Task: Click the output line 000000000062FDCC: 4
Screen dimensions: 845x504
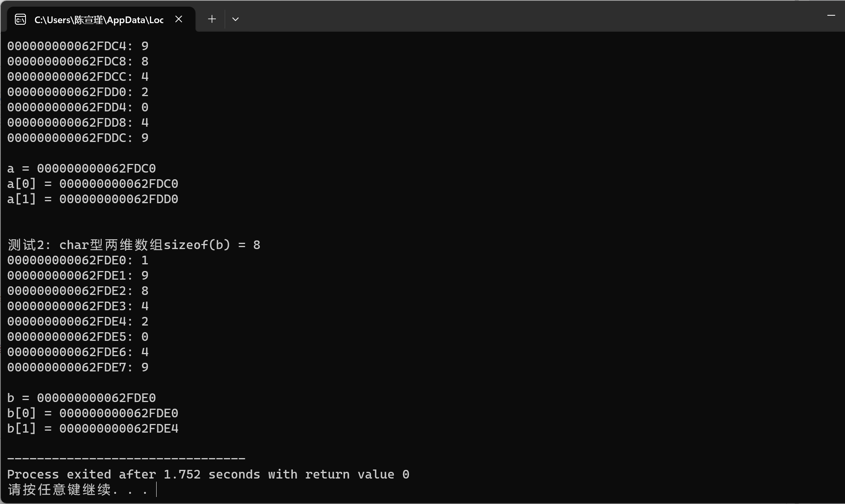Action: (x=78, y=77)
